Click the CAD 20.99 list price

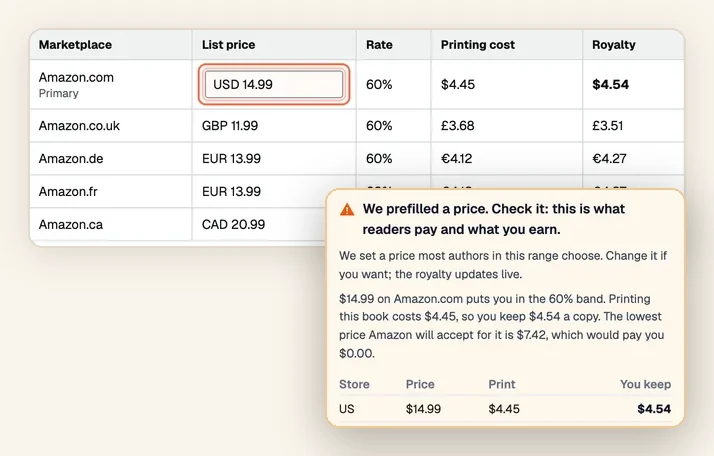(x=233, y=224)
